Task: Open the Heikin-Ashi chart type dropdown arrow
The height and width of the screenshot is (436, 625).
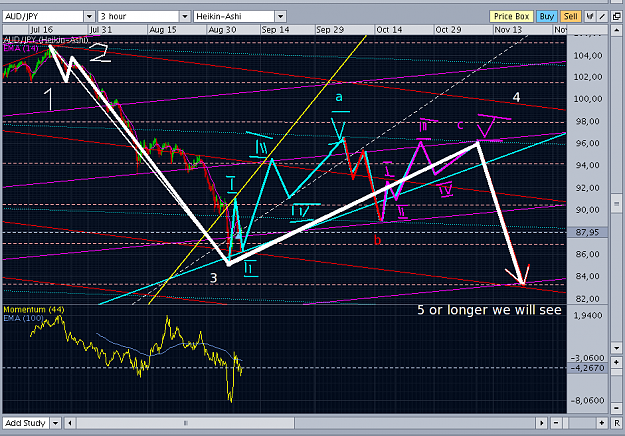Action: [x=281, y=16]
